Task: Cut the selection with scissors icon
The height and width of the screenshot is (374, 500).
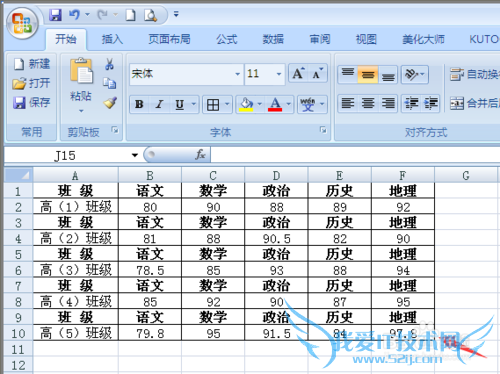Action: tap(109, 64)
